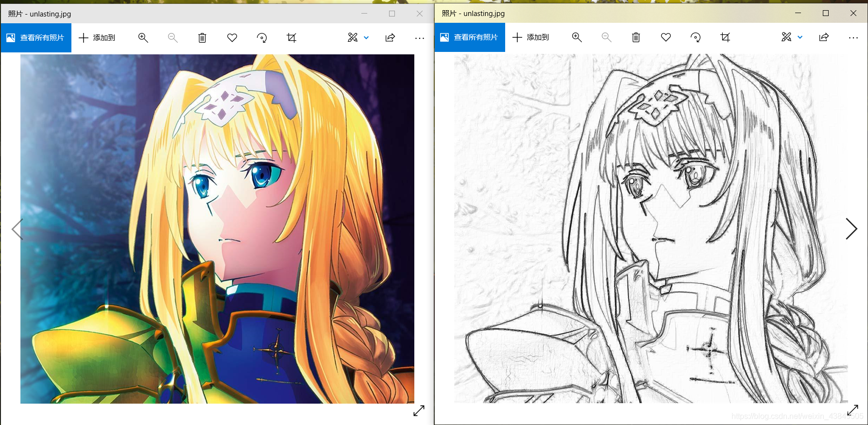Viewport: 868px width, 425px height.
Task: Close the right Photos window
Action: point(853,13)
